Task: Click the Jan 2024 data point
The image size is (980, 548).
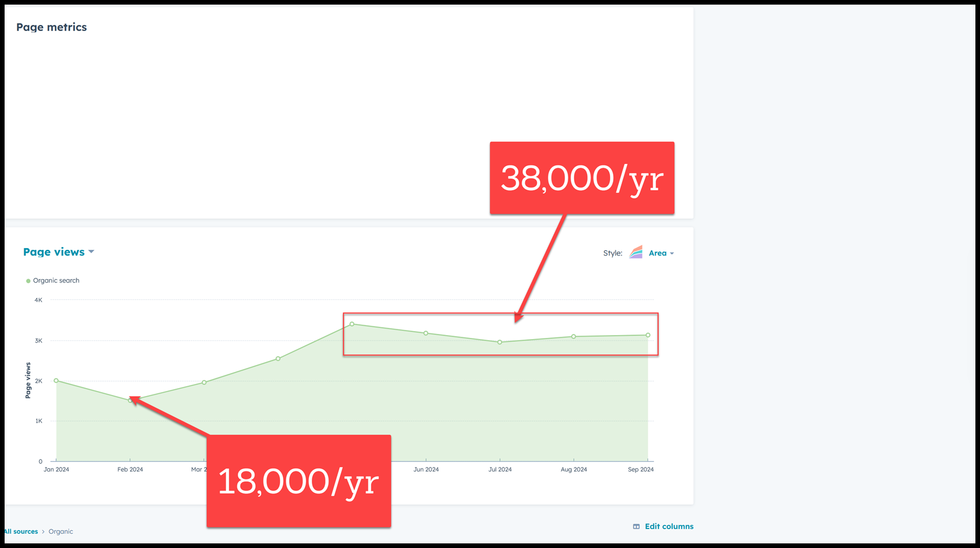Action: click(56, 380)
